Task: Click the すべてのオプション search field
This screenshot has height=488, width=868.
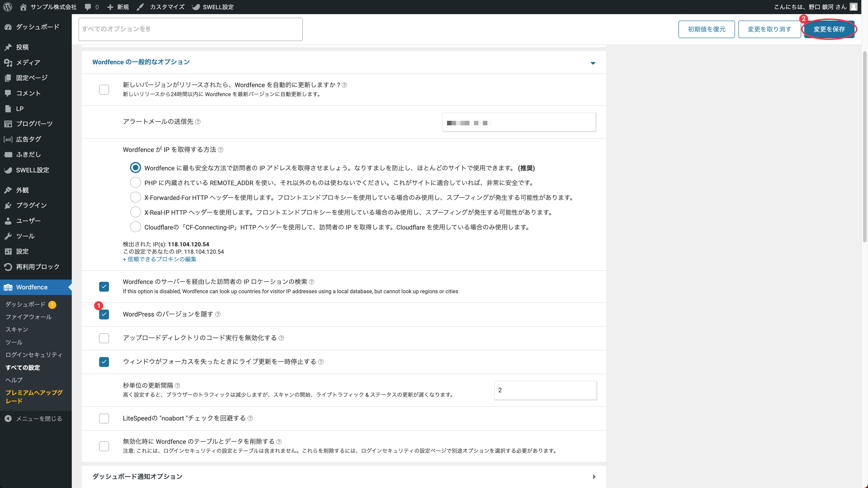Action: (190, 29)
